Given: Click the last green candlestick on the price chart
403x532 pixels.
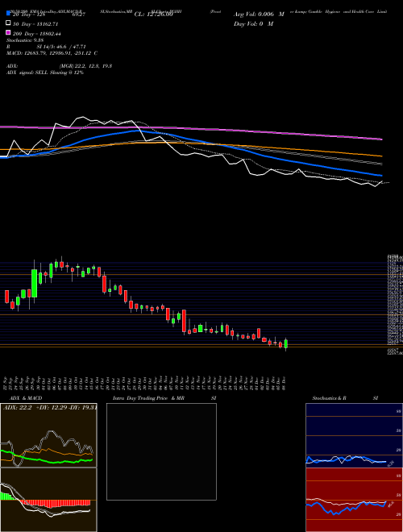Looking at the screenshot, I should coord(286,343).
